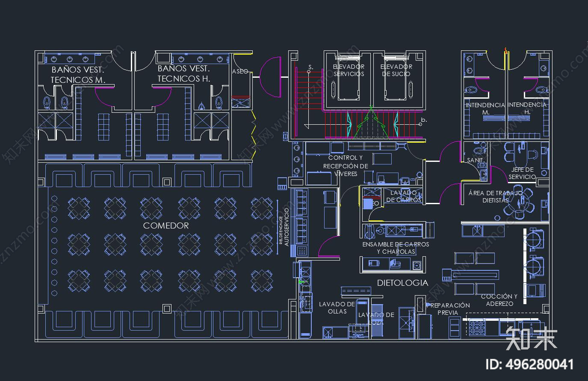Select the green stair direction arrow symbol
Image resolution: width=588 pixels, height=381 pixels.
coord(371,123)
